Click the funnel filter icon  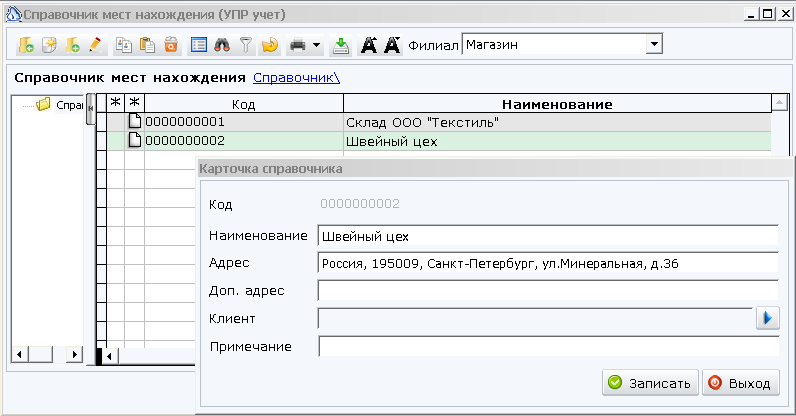tap(245, 46)
